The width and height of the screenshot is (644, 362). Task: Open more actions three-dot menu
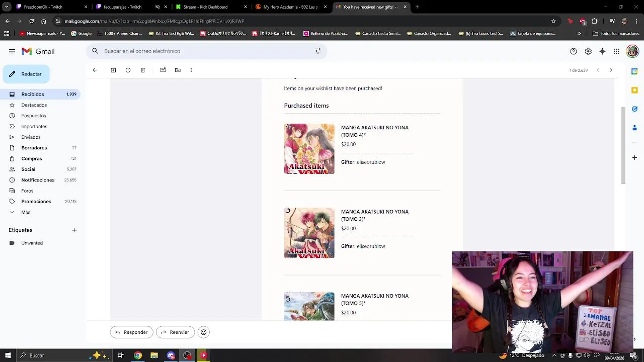[x=191, y=70]
